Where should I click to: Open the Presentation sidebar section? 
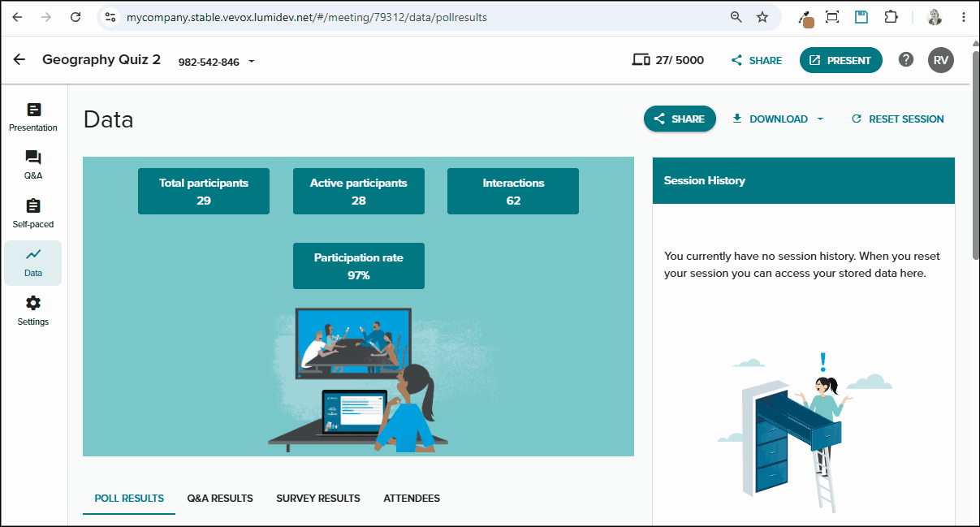click(33, 118)
